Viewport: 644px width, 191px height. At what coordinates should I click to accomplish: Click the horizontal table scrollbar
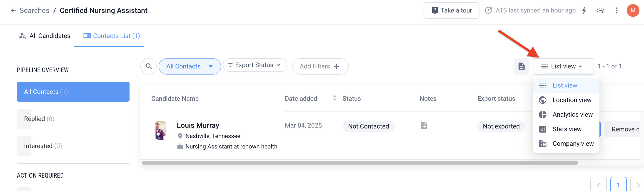[x=359, y=163]
